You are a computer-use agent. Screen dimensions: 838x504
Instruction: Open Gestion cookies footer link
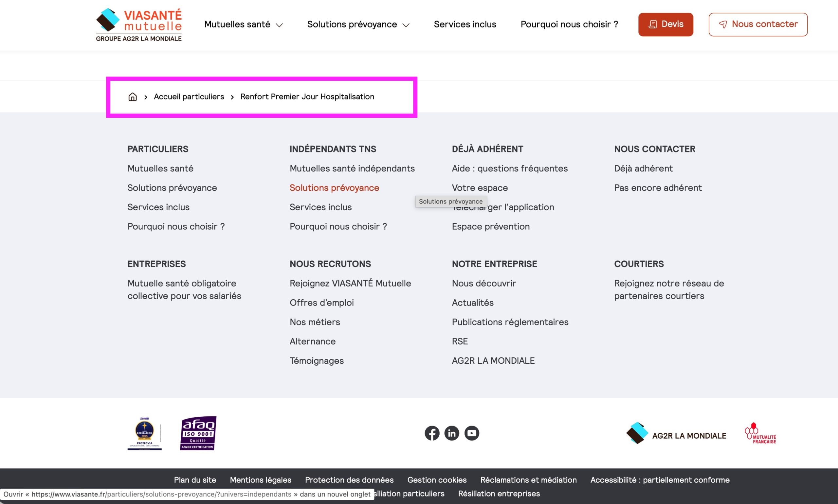coord(437,480)
